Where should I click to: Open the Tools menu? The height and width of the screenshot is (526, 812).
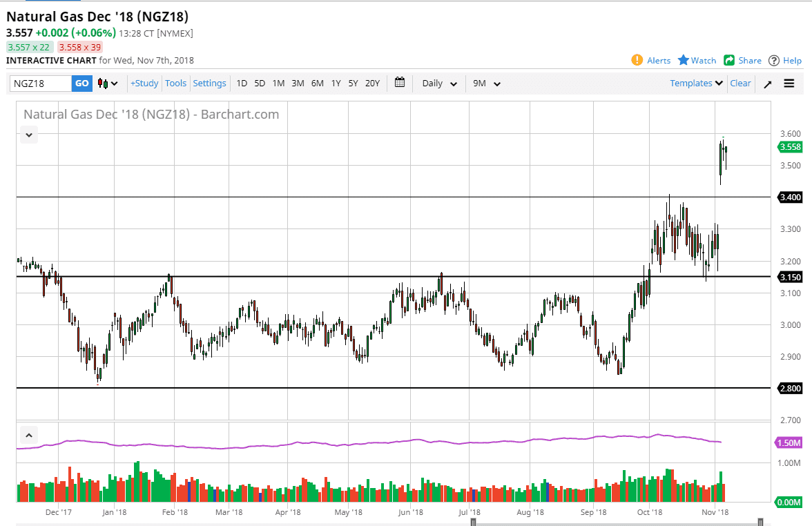175,83
